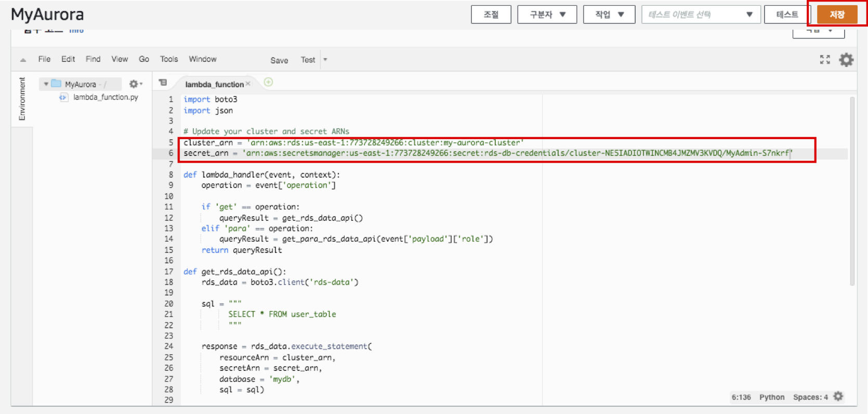Screen dimensions: 868x414
Task: Collapse the menu bar with up arrow
Action: point(23,60)
